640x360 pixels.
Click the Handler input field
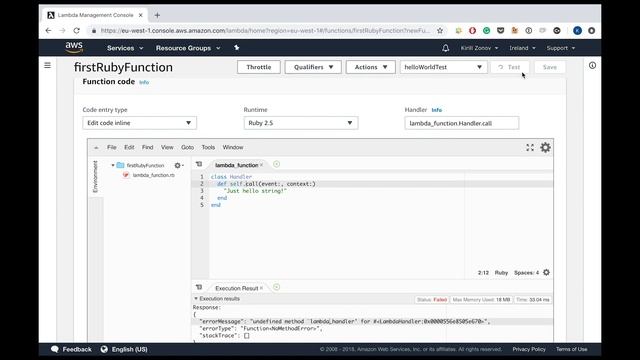click(462, 123)
